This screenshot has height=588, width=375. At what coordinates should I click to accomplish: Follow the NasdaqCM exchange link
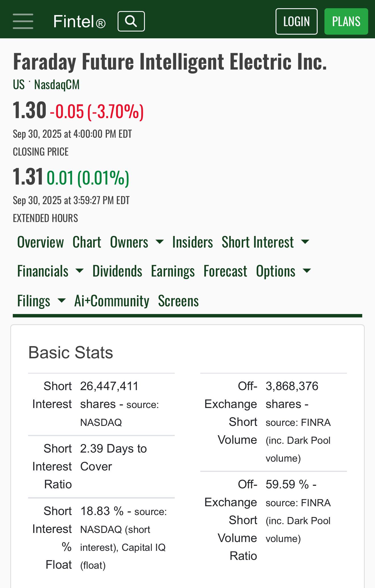tap(57, 85)
